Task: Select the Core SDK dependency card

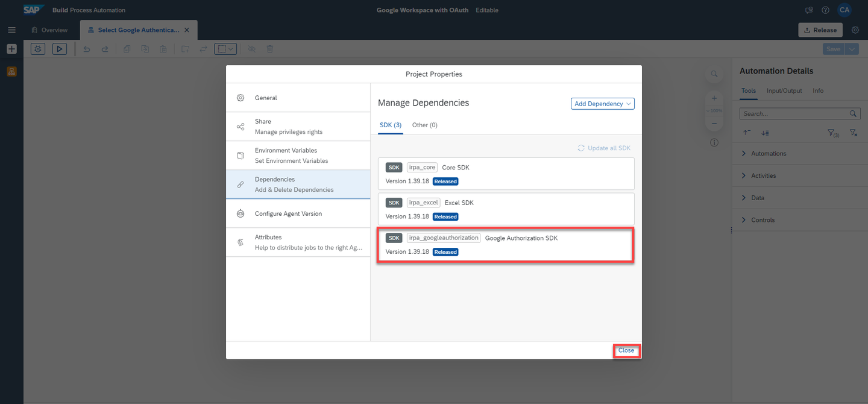Action: click(x=506, y=174)
